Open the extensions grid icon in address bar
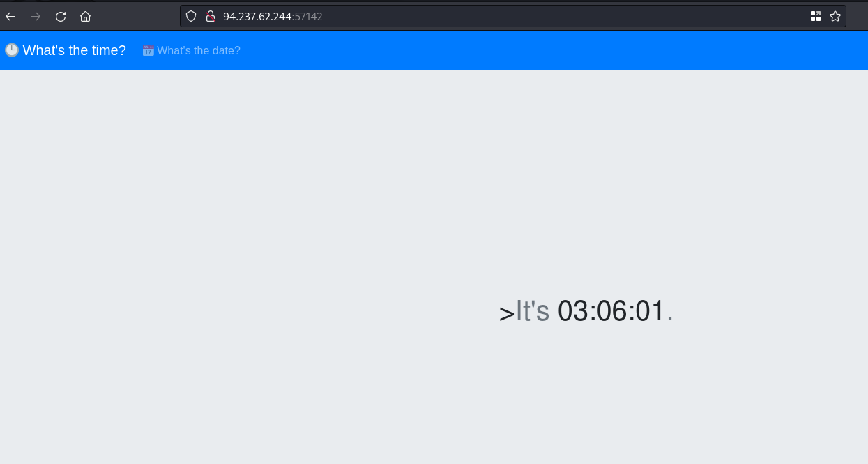 pyautogui.click(x=816, y=16)
